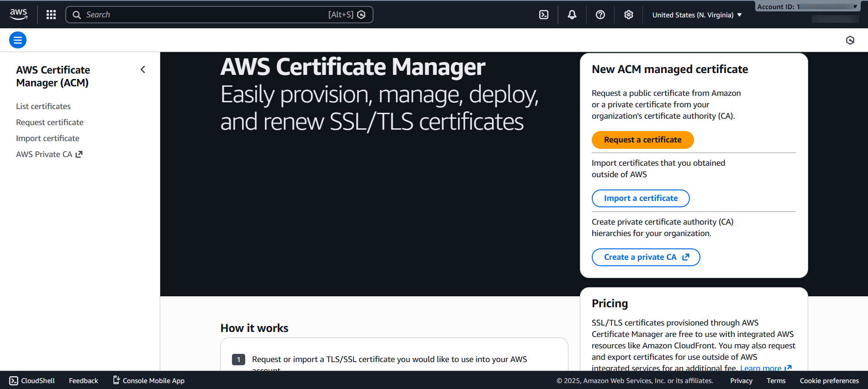Open the services grid menu
The width and height of the screenshot is (868, 389).
pos(51,15)
